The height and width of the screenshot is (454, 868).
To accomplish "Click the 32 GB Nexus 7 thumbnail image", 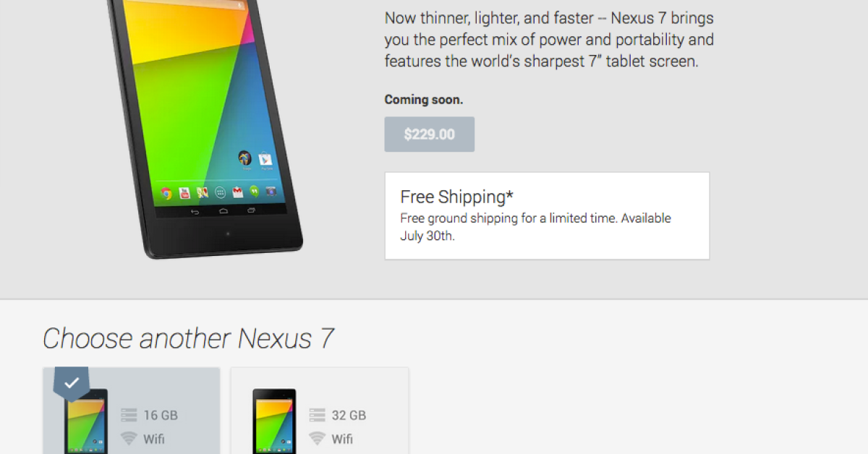I will click(274, 421).
